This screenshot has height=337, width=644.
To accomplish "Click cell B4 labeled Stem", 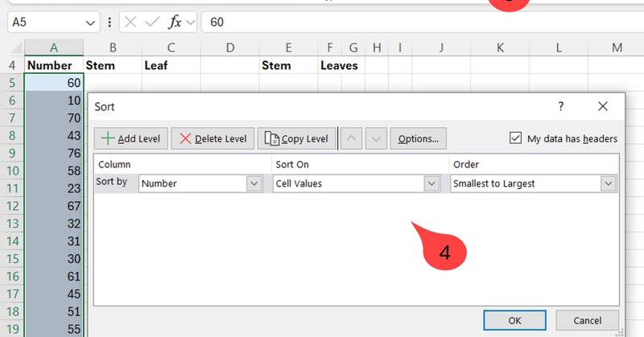I will tap(113, 65).
